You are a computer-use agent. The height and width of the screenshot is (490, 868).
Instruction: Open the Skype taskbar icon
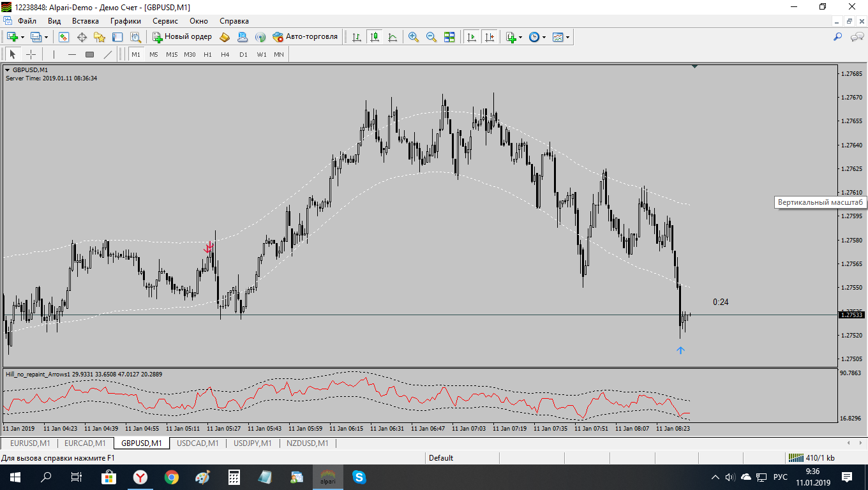pyautogui.click(x=359, y=477)
